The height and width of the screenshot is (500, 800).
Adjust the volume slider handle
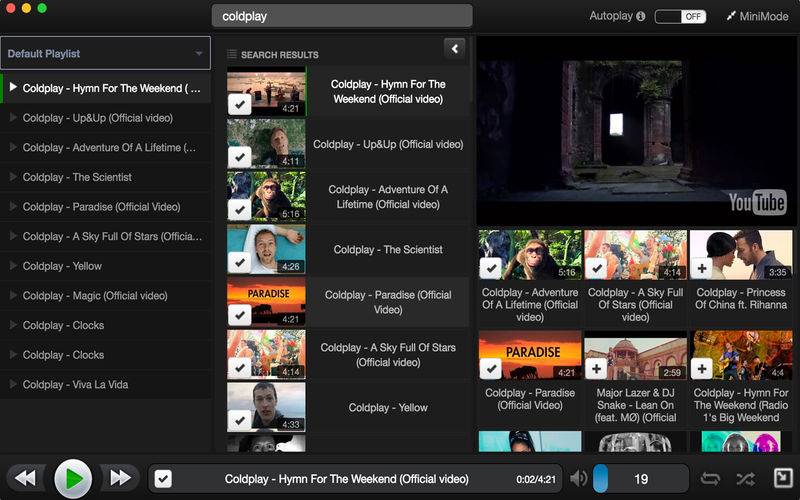tap(601, 478)
